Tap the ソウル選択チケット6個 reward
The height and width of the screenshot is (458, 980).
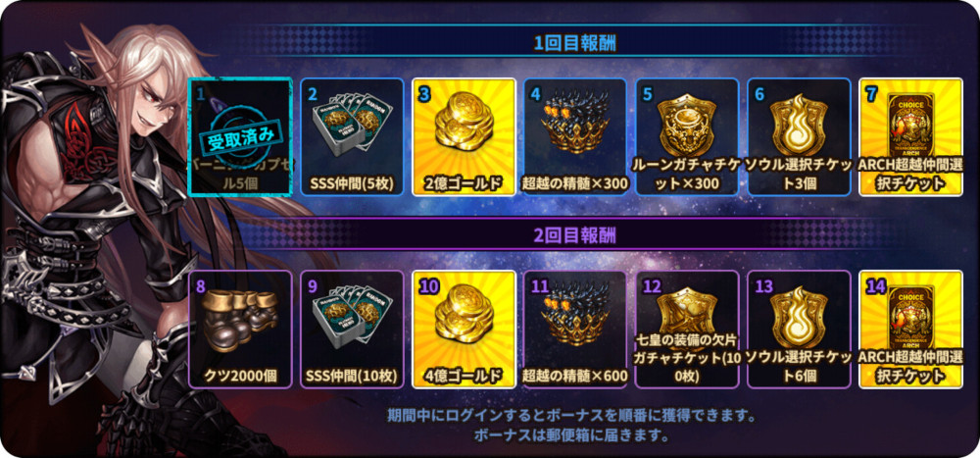[799, 330]
